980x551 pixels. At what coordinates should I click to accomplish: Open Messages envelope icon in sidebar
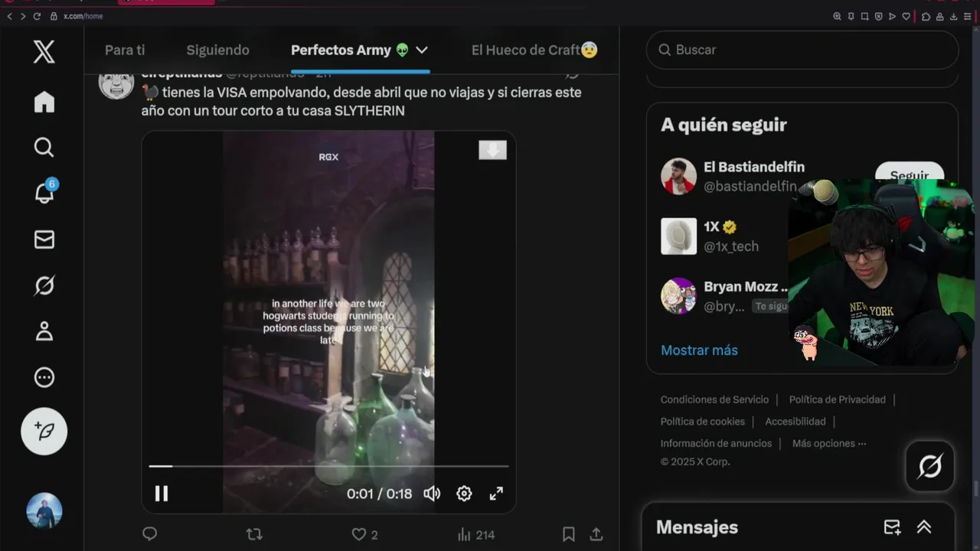tap(44, 240)
